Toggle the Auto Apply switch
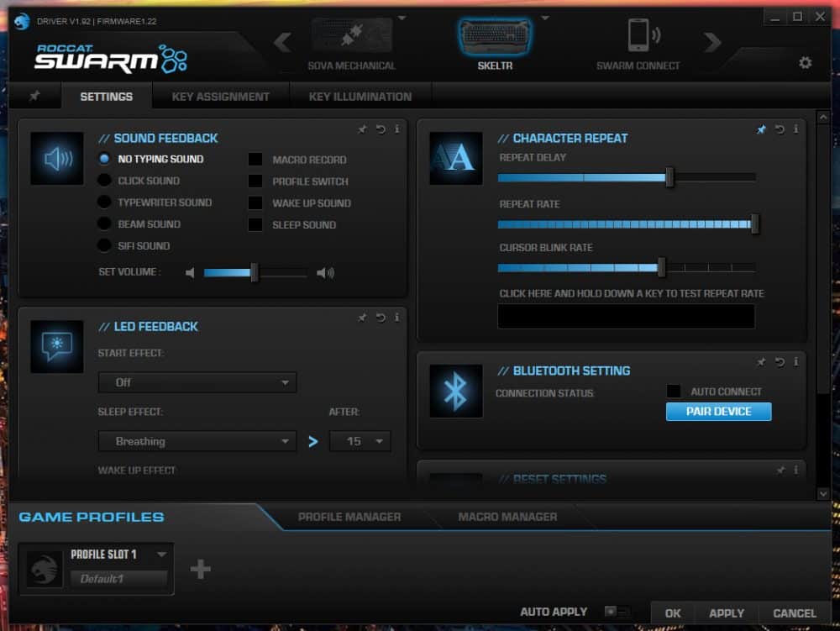The image size is (840, 631). pos(617,611)
